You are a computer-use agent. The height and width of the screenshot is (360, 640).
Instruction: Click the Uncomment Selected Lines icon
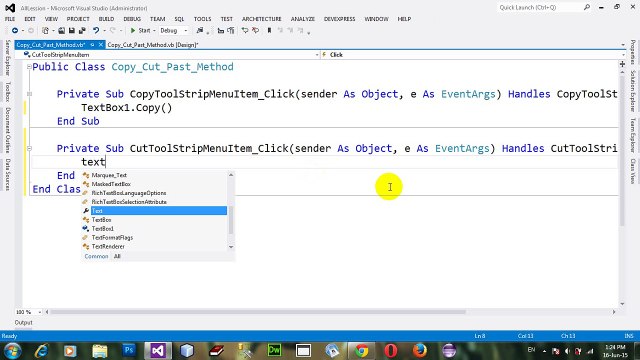click(x=256, y=31)
